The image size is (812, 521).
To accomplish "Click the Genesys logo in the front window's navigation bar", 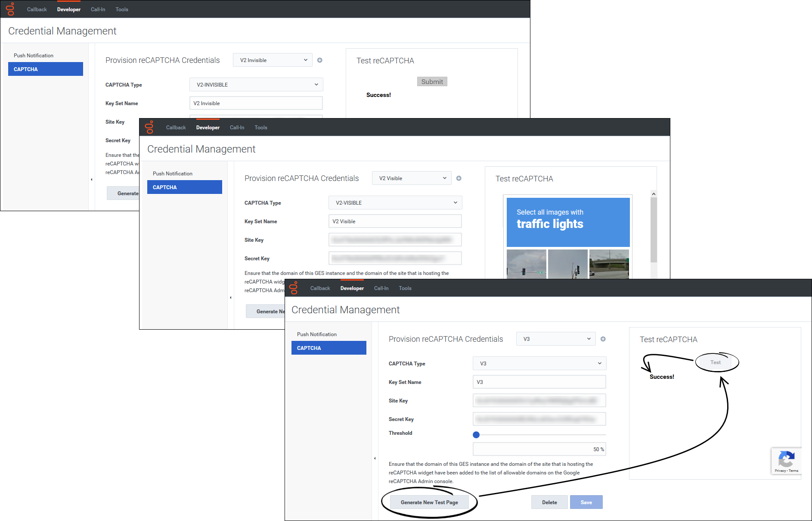I will pos(294,287).
